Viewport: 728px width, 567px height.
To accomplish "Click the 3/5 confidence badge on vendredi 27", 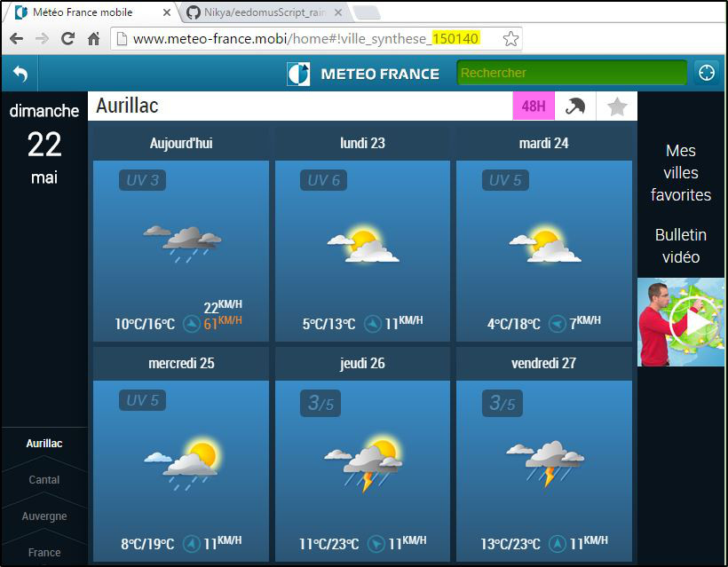I will pos(502,403).
